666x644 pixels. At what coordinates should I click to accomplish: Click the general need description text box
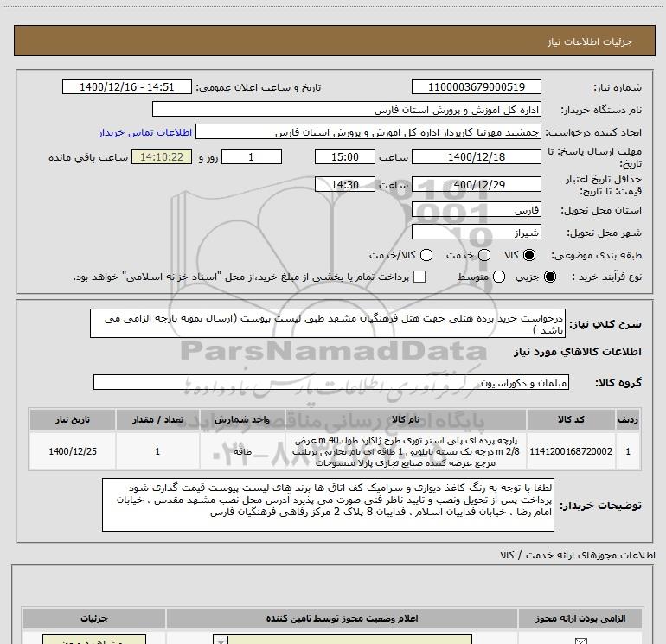pos(328,324)
